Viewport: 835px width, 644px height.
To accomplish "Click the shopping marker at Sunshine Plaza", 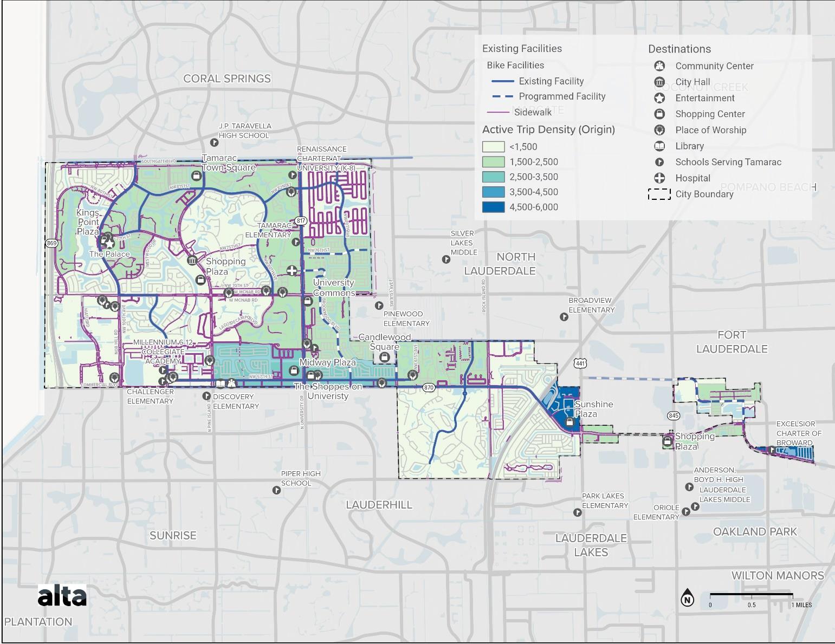I will point(569,422).
